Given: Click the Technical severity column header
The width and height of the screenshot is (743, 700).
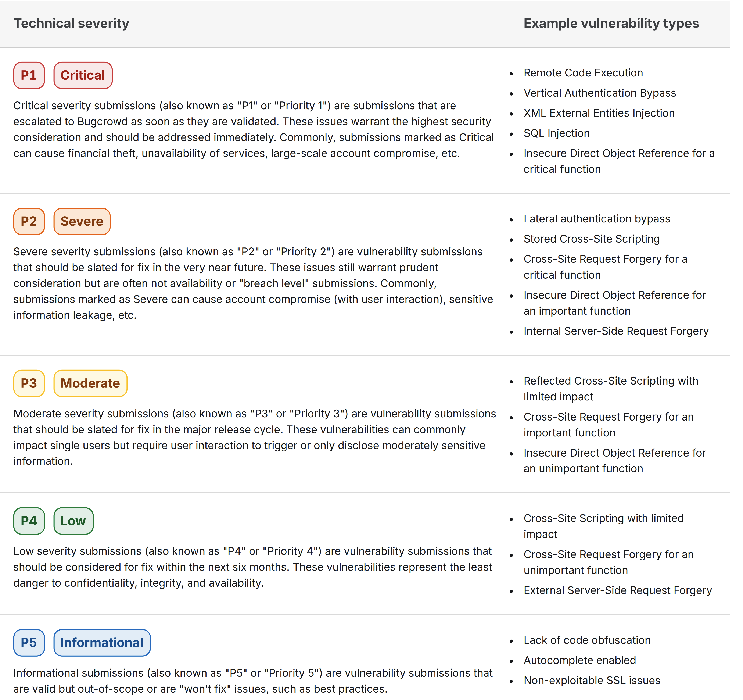Looking at the screenshot, I should click(x=71, y=24).
